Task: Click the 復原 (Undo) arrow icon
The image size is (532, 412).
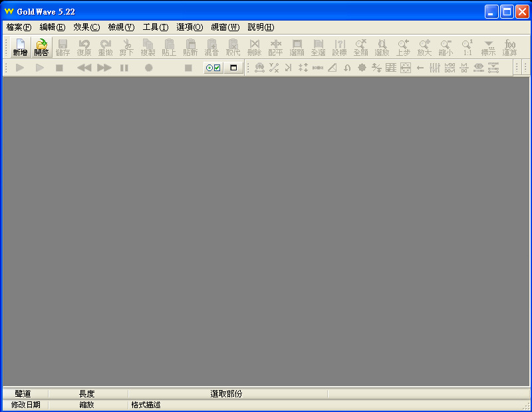Action: [x=84, y=47]
